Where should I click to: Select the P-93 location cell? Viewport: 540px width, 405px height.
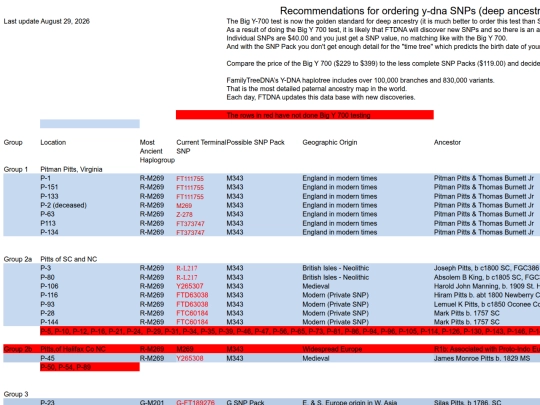[x=48, y=304]
